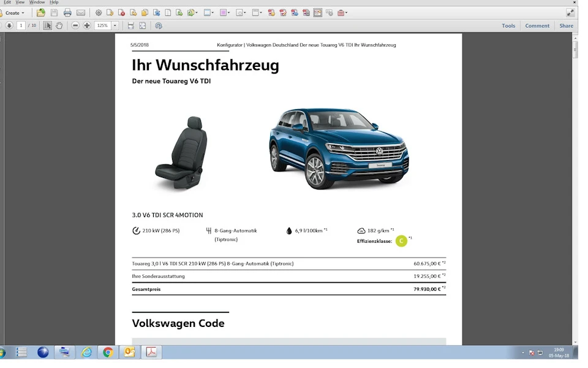Click the blue Touareg car image

339,148
